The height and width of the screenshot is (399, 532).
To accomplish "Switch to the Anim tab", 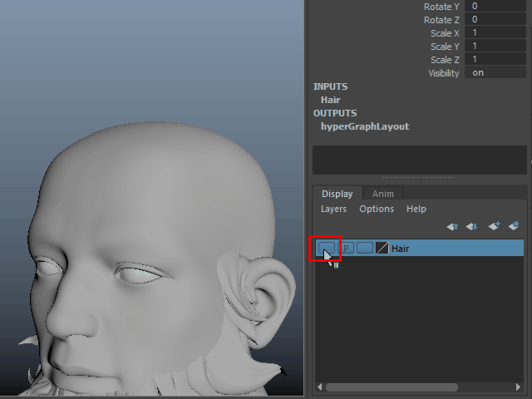I will click(x=382, y=194).
